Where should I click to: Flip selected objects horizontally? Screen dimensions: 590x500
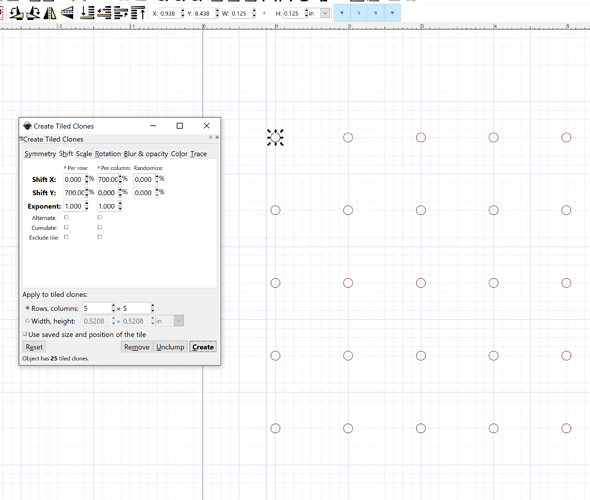[50, 14]
